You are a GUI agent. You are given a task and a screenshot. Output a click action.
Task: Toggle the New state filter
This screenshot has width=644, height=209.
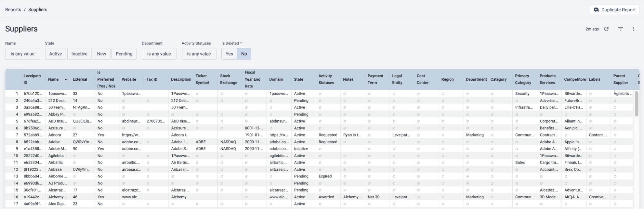point(101,54)
